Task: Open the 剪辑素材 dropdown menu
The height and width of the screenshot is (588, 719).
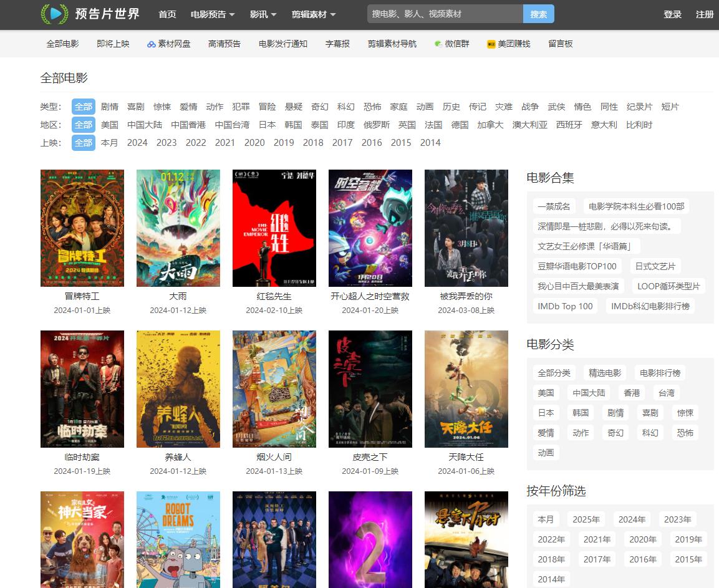Action: [314, 14]
